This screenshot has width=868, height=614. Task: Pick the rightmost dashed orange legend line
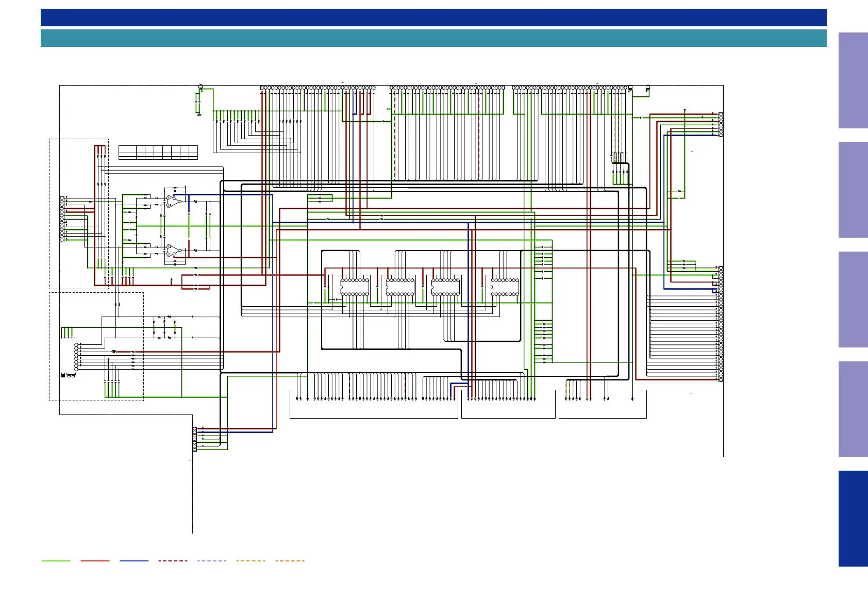coord(290,561)
